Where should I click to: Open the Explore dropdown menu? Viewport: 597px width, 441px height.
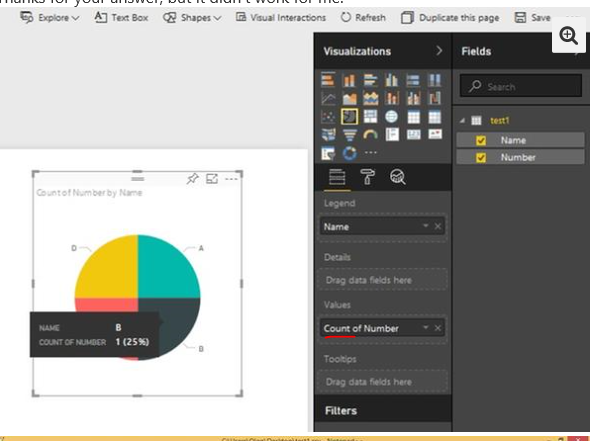(x=49, y=18)
